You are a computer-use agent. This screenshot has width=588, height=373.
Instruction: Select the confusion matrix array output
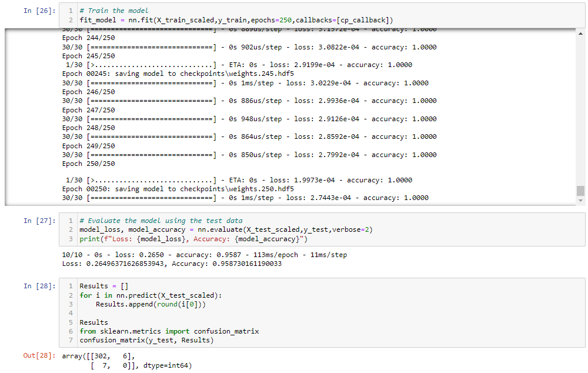pyautogui.click(x=129, y=360)
